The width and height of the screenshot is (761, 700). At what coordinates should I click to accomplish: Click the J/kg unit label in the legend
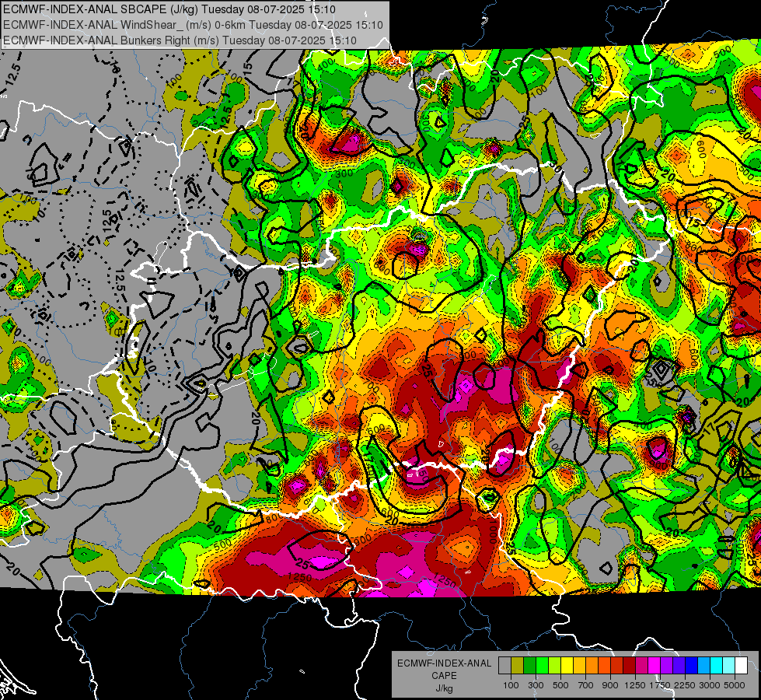click(x=444, y=688)
